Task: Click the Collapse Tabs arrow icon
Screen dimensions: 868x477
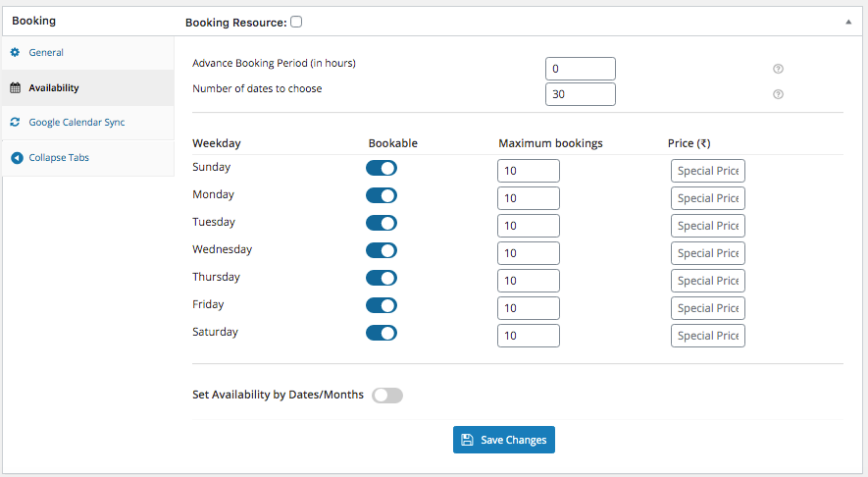Action: [x=17, y=158]
